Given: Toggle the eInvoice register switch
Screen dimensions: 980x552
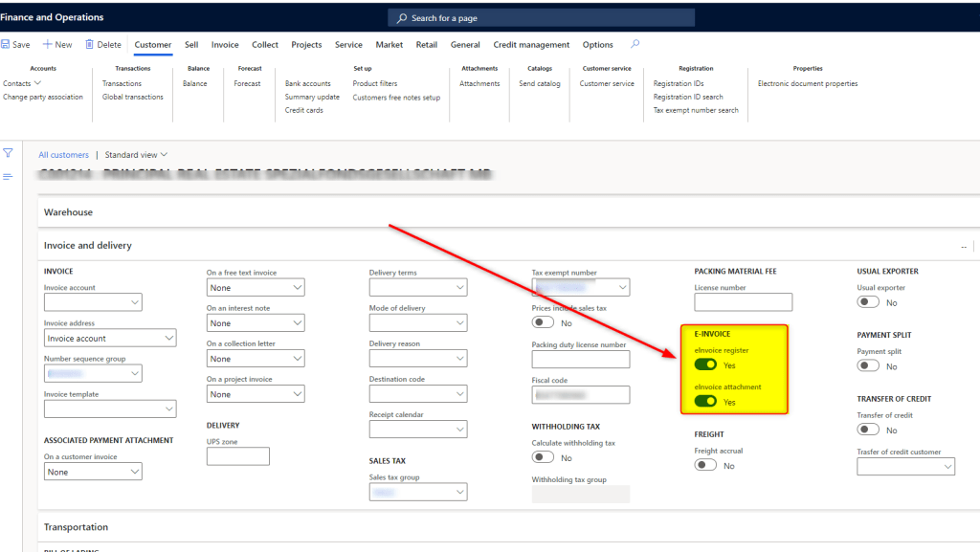Looking at the screenshot, I should point(706,364).
